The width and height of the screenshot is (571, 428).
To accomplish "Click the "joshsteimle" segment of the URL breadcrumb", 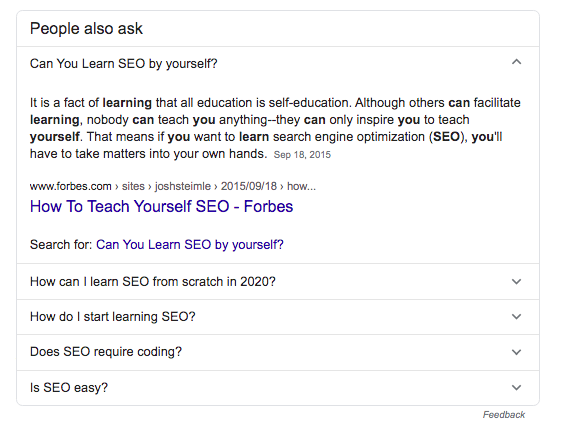I will coord(183,186).
